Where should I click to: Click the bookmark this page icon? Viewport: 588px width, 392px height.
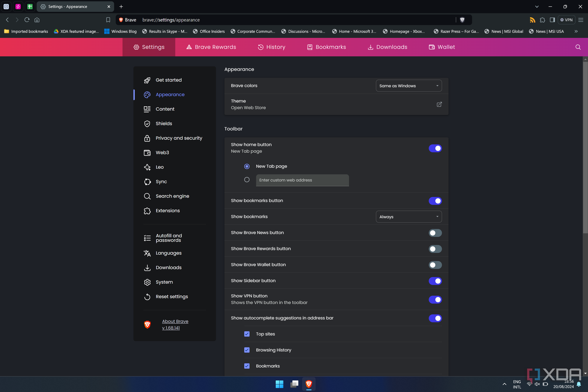pyautogui.click(x=108, y=20)
